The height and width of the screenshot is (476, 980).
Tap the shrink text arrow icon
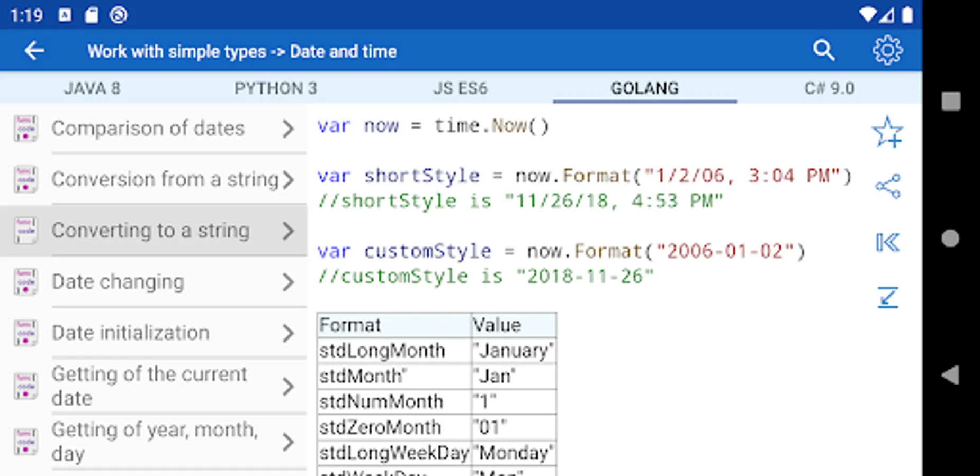pyautogui.click(x=887, y=297)
